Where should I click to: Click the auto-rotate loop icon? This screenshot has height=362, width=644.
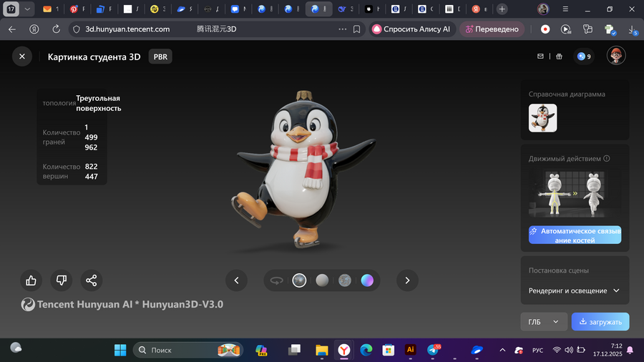tap(276, 280)
